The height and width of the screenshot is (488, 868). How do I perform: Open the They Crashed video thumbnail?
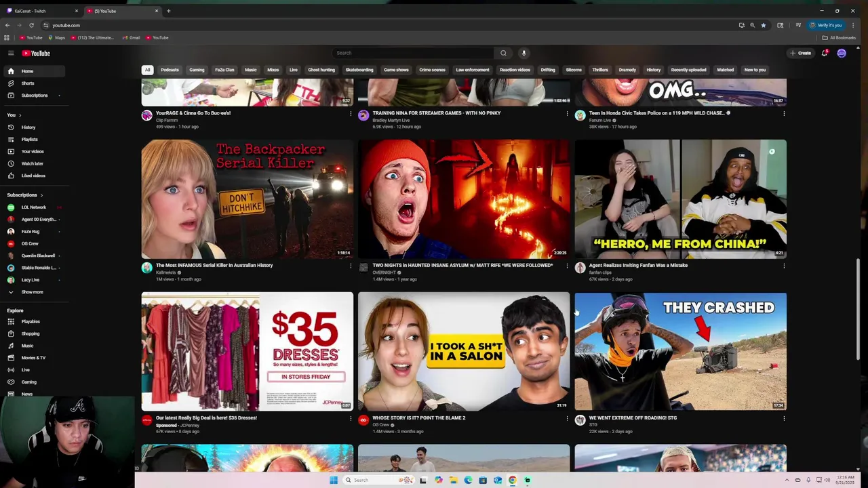(681, 352)
